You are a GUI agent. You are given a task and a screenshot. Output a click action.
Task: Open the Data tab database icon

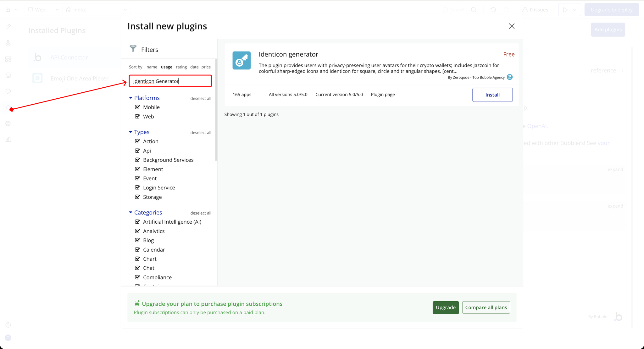tap(8, 75)
